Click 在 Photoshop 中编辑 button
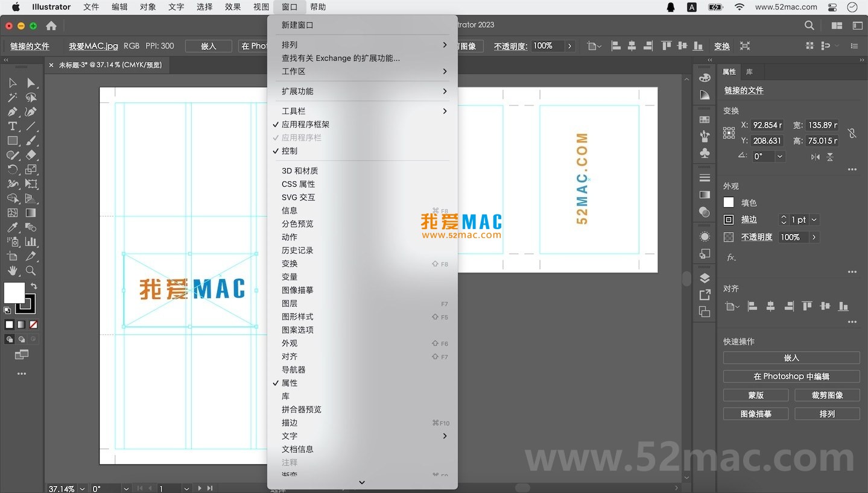Screen dimensions: 868x493 click(791, 376)
